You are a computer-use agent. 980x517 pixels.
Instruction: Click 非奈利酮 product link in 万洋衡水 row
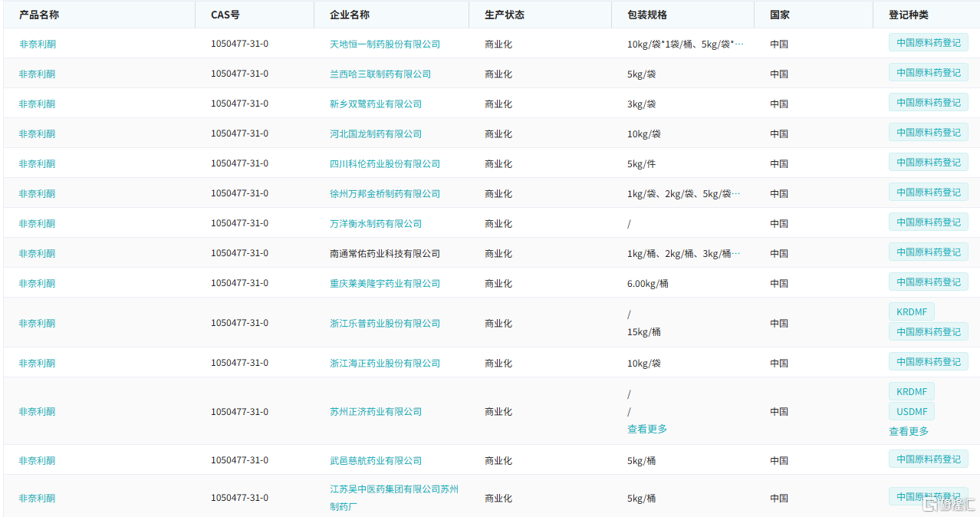click(x=38, y=223)
